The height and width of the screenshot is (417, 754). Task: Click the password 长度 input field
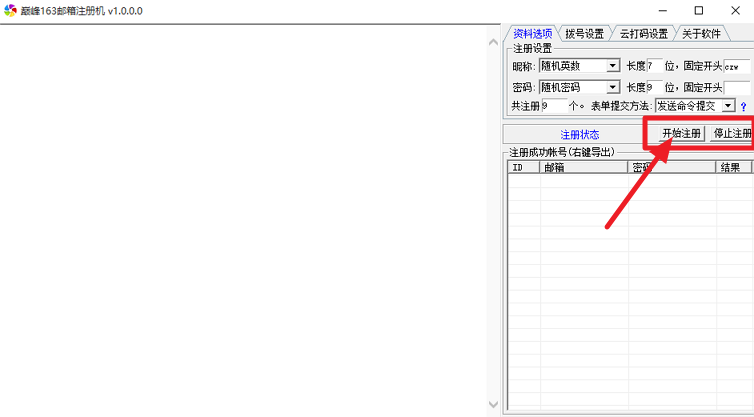tap(654, 88)
